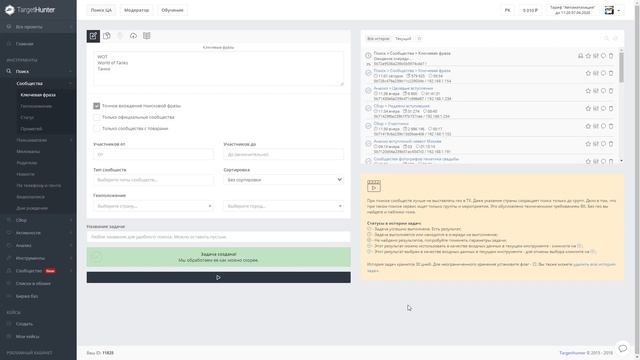Expand the 'Анализ' sidebar section

[x=38, y=245]
